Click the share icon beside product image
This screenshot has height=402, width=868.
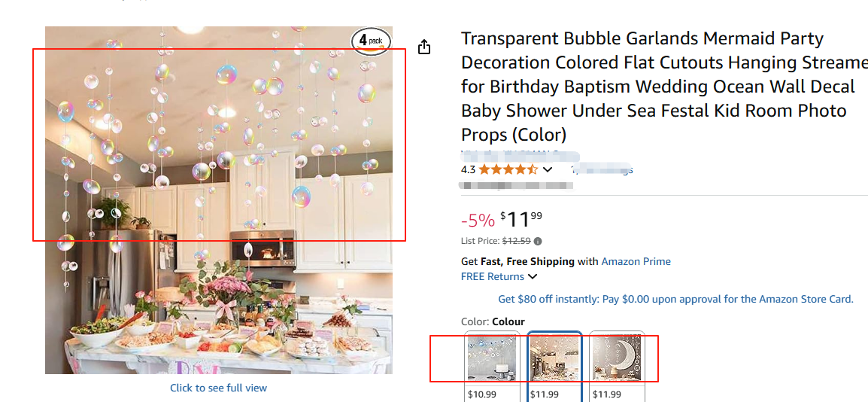pos(424,47)
